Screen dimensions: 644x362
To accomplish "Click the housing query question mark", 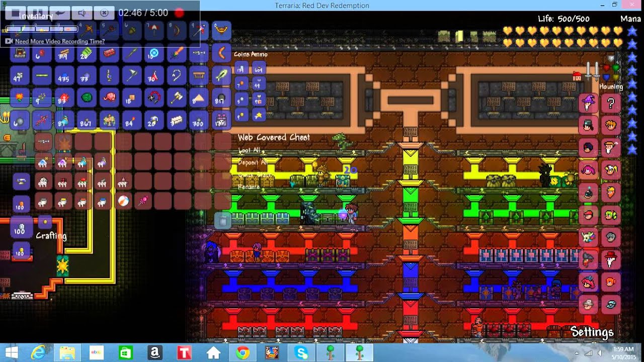I will tap(611, 103).
